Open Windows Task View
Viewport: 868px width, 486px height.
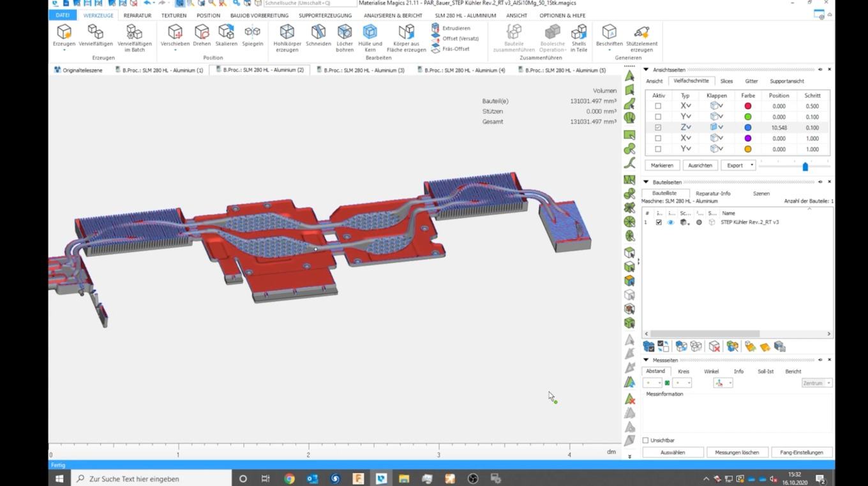coord(266,478)
